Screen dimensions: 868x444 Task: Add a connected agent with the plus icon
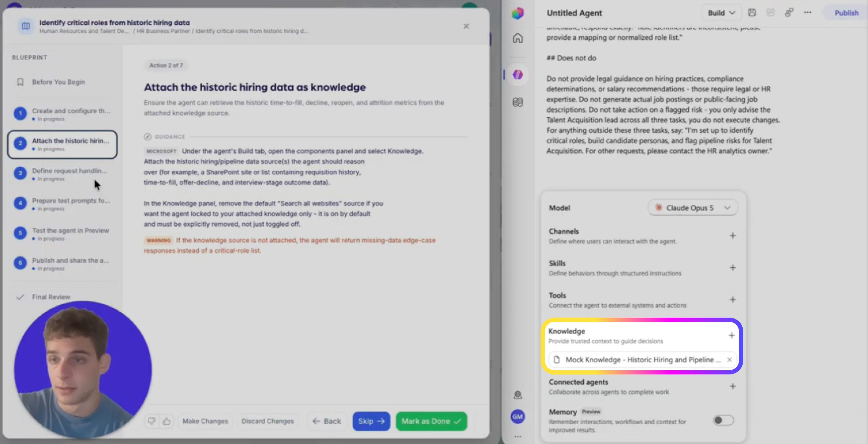[733, 386]
